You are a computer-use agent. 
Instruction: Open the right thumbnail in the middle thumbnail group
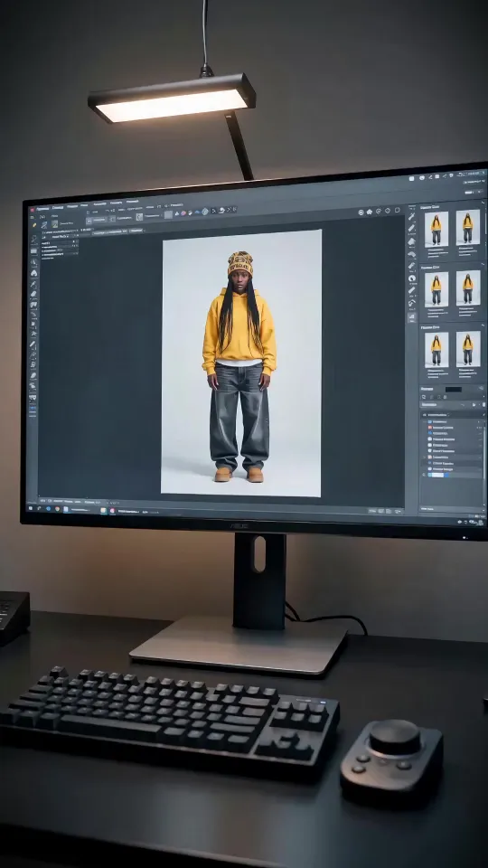(x=468, y=288)
